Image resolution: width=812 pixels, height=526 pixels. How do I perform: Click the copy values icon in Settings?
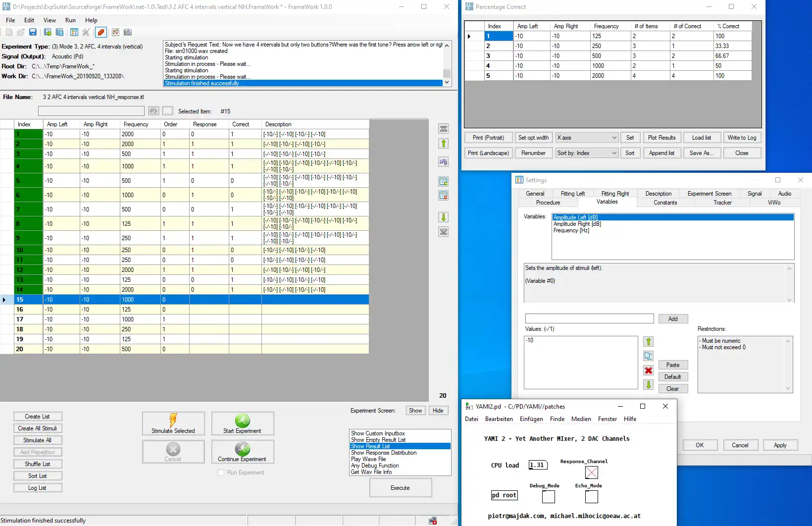[648, 356]
